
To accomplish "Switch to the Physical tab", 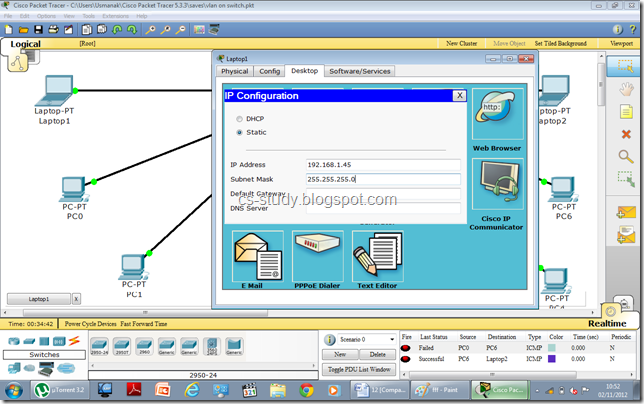I will coord(235,71).
